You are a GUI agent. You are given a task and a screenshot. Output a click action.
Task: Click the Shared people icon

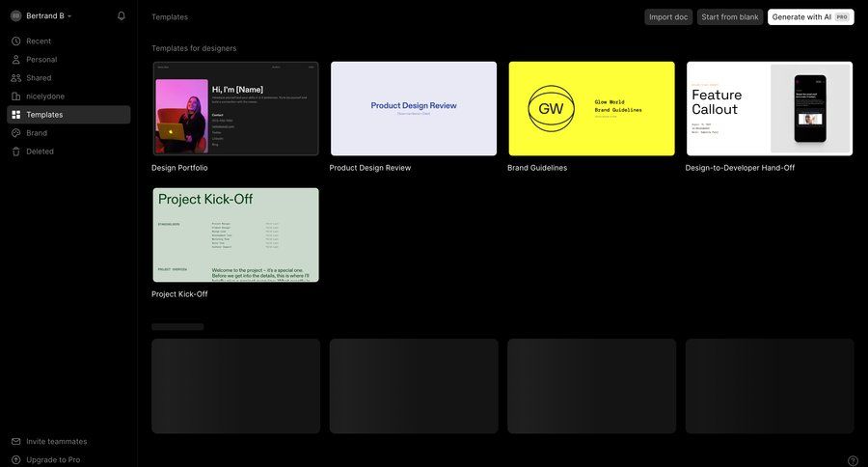tap(16, 77)
